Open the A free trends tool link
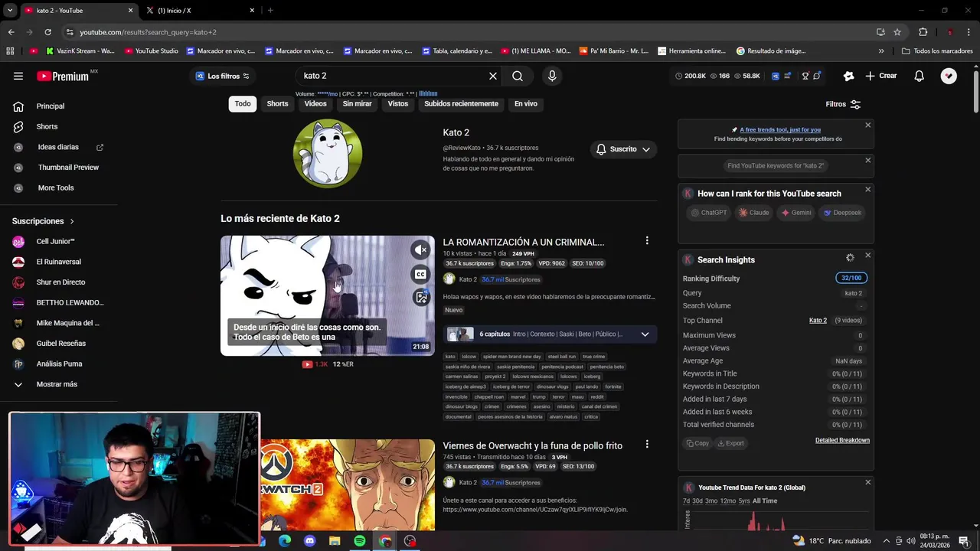Screen dimensions: 980x551 pos(780,129)
